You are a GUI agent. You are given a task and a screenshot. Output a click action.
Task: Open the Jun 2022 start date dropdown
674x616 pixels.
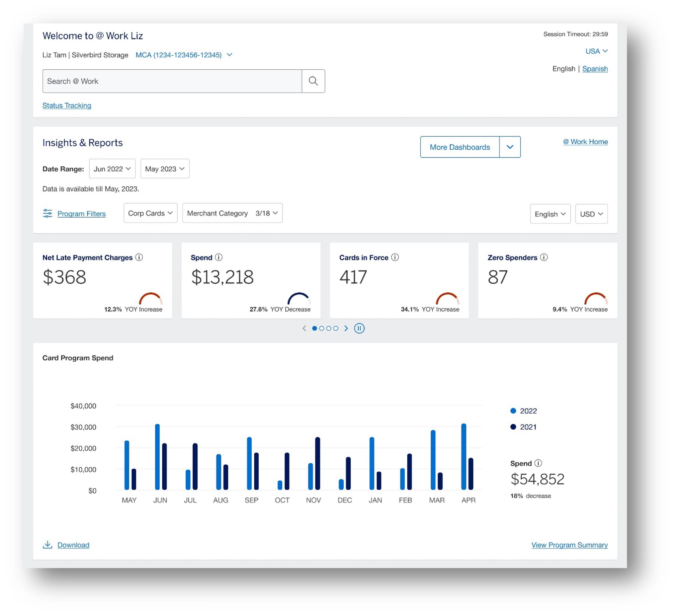(x=112, y=169)
